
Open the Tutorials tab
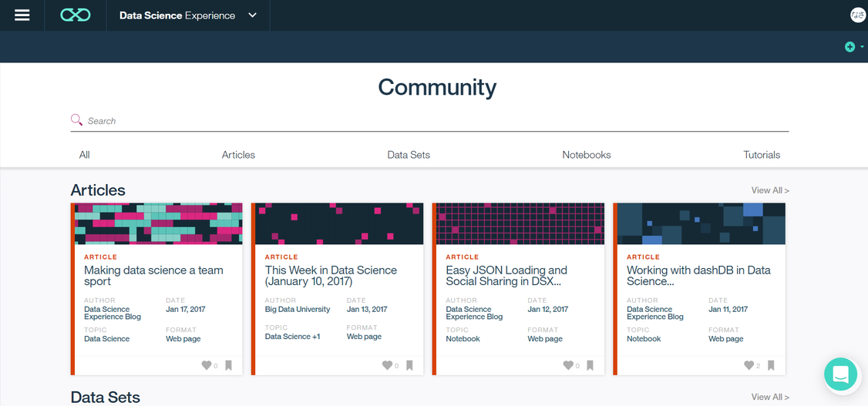(x=762, y=155)
